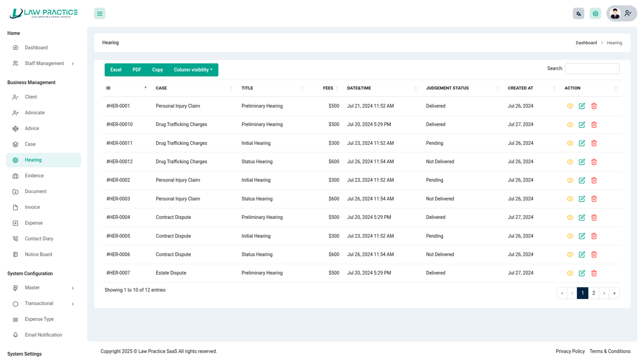Delete hearing #HER-0001 with trash icon
The image size is (644, 362).
(594, 106)
